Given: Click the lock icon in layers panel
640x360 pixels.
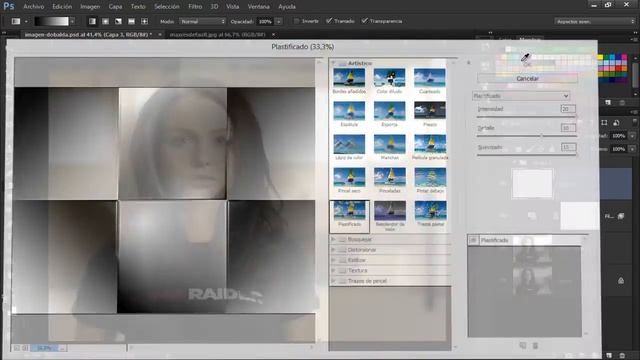Looking at the screenshot, I should [621, 280].
